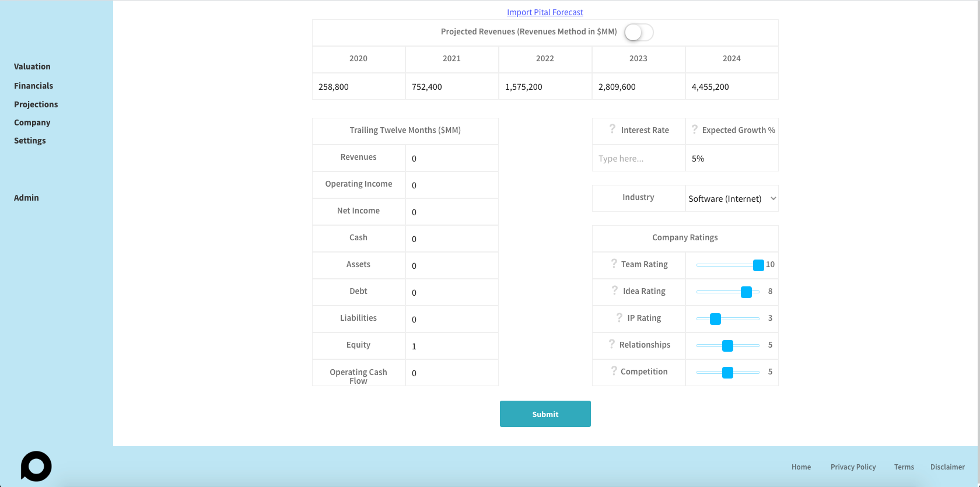
Task: Click the help icon beside Interest Rate
Action: point(612,129)
